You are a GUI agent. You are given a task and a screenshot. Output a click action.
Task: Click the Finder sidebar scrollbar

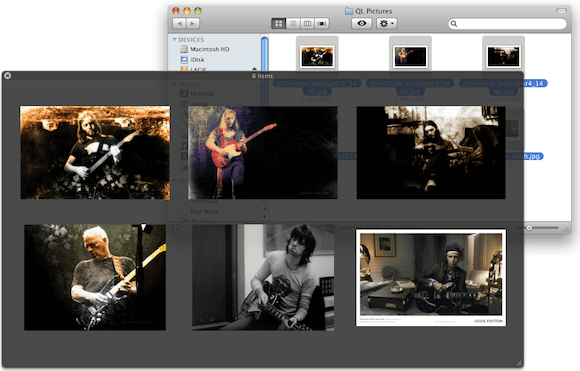point(265,53)
